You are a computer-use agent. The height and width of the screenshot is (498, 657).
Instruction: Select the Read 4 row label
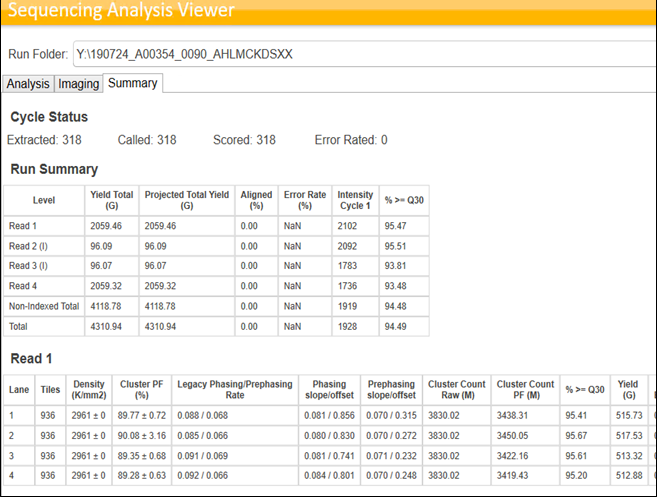click(x=23, y=286)
